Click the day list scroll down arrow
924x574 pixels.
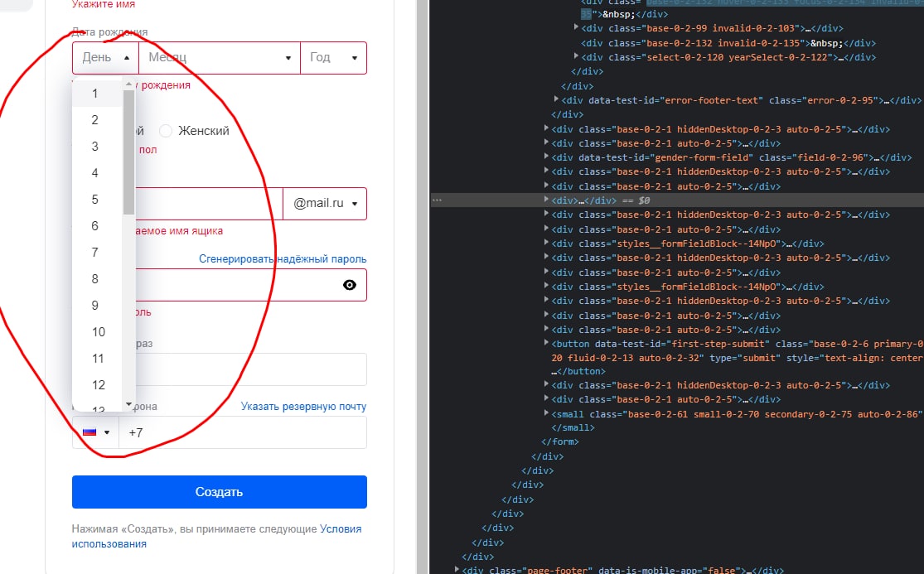point(129,404)
